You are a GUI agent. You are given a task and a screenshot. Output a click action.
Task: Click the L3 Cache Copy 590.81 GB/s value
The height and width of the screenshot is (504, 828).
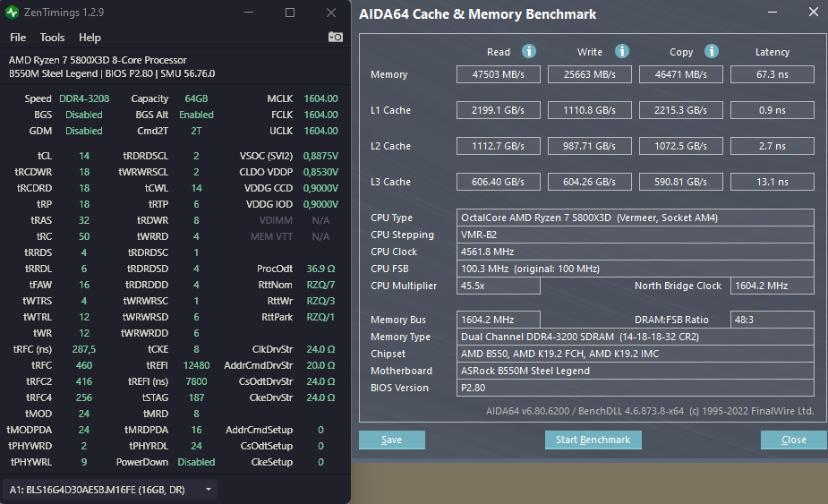[x=681, y=182]
